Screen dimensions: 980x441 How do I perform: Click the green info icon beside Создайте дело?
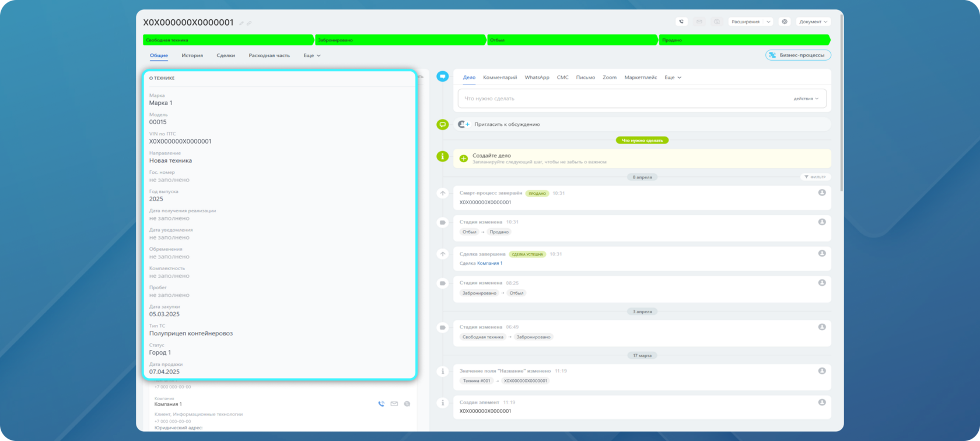pyautogui.click(x=443, y=156)
